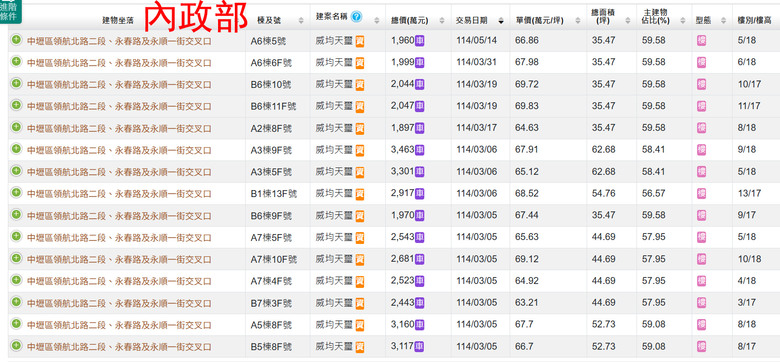The width and height of the screenshot is (780, 362).
Task: Click the 樓別/樓高 column header
Action: 754,20
